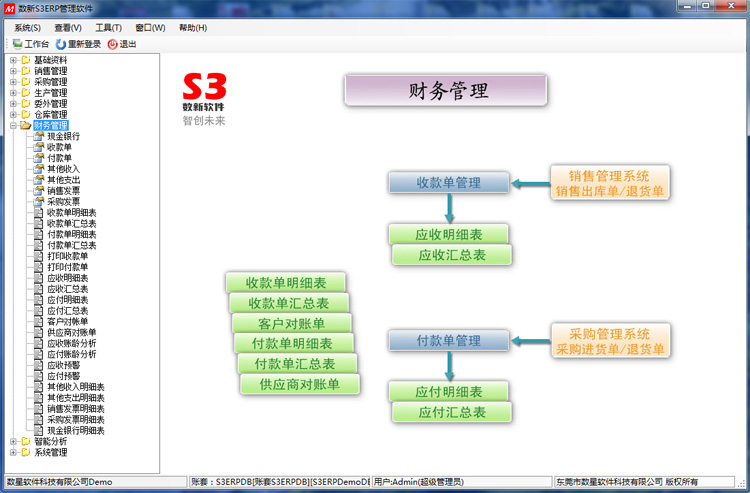Open the 查看(V) menu
The image size is (750, 493).
(68, 28)
